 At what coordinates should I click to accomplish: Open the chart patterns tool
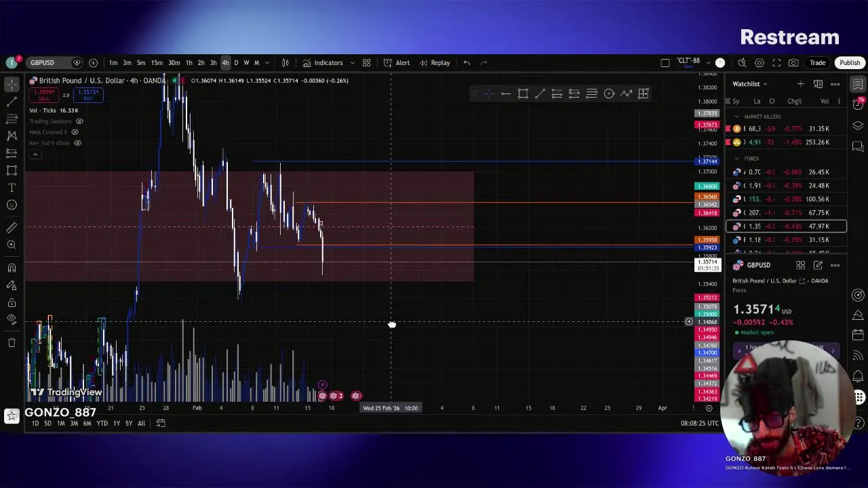(12, 136)
